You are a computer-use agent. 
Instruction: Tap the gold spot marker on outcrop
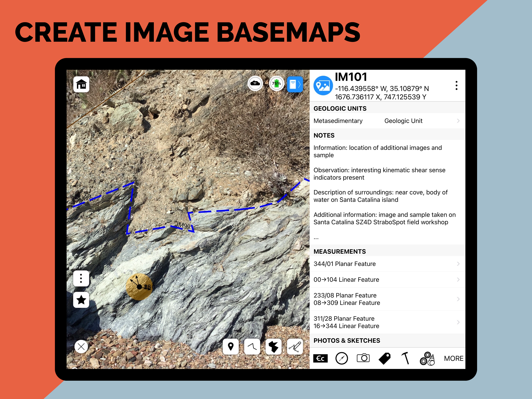(139, 287)
